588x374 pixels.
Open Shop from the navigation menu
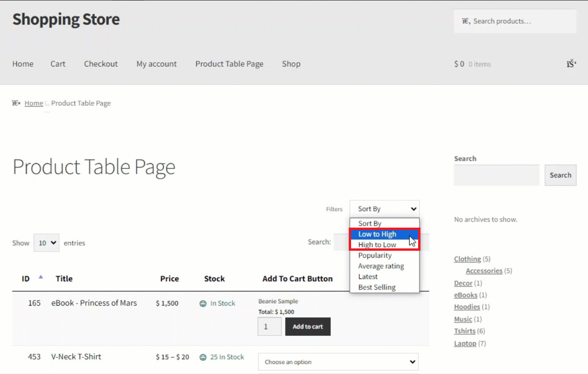tap(291, 64)
